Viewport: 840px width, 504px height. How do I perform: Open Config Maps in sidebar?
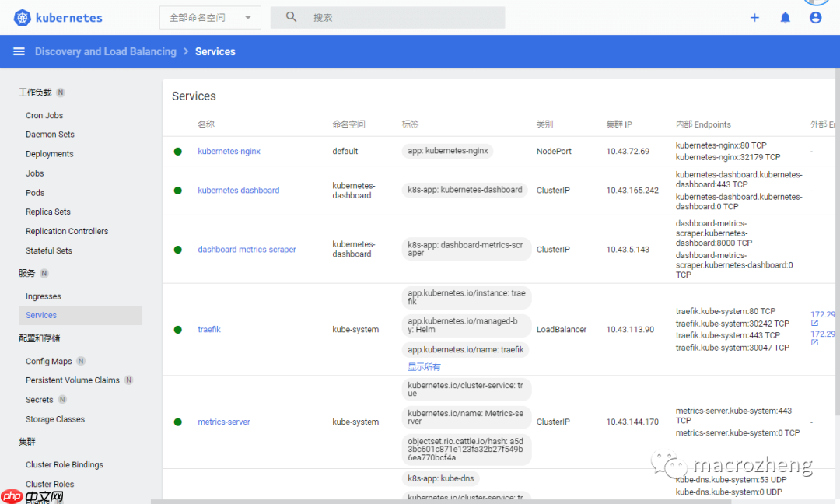click(48, 361)
